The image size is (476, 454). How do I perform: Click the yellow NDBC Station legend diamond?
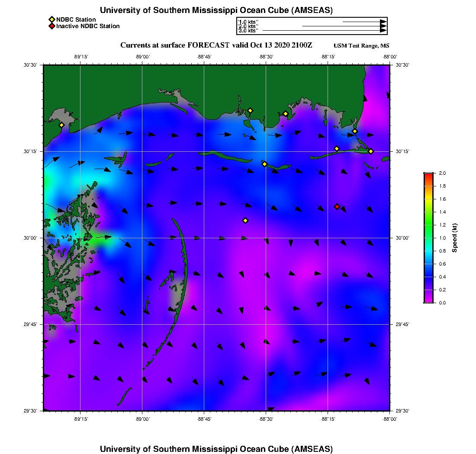(51, 19)
